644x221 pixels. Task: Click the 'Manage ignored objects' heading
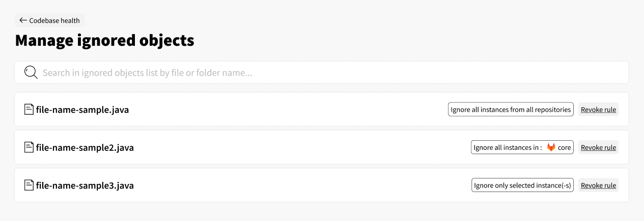[105, 41]
